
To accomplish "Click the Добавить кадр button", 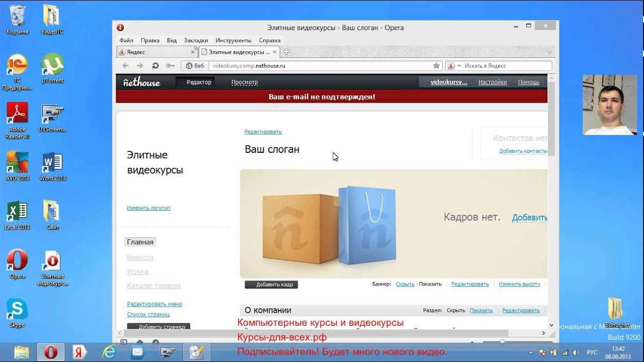I will pos(272,285).
